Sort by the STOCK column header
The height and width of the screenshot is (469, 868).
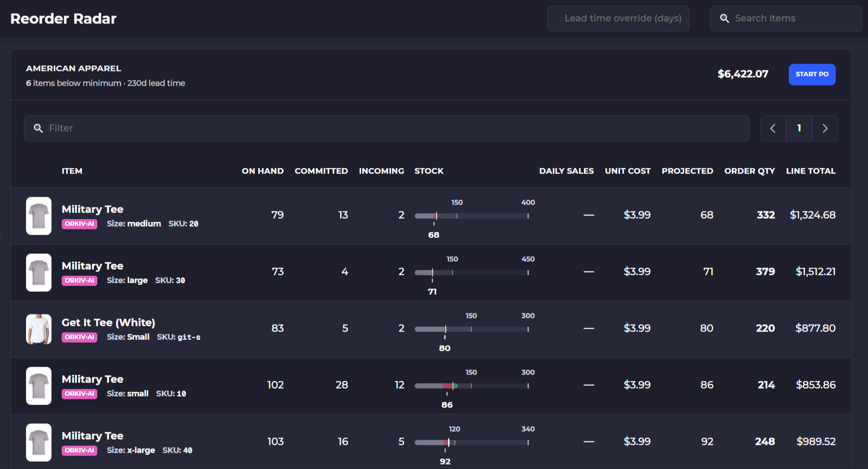pyautogui.click(x=429, y=171)
